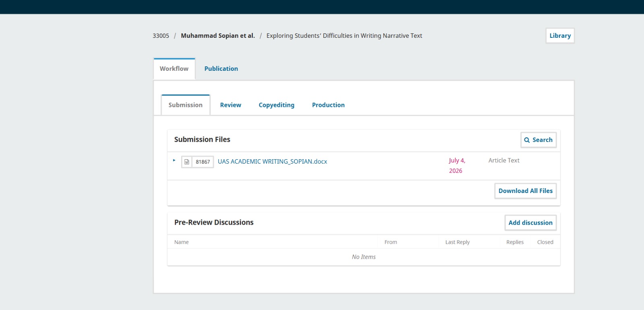Download All Files of the submission
The width and height of the screenshot is (644, 310).
click(525, 191)
